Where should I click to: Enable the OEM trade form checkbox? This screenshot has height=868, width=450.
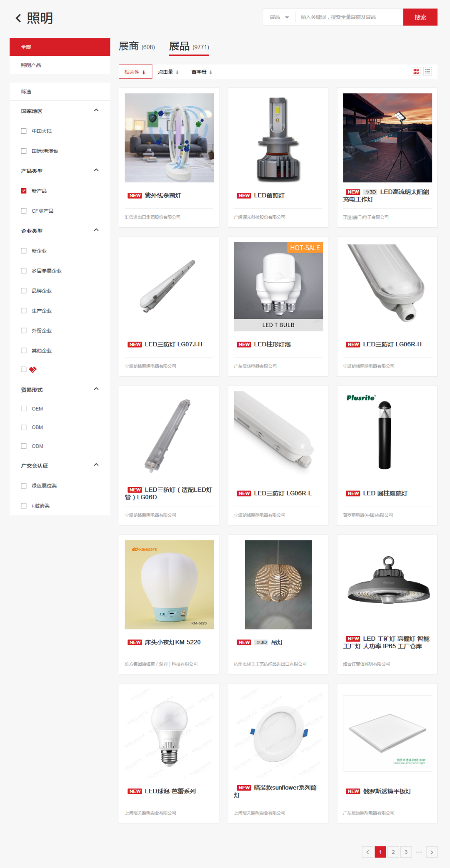24,408
